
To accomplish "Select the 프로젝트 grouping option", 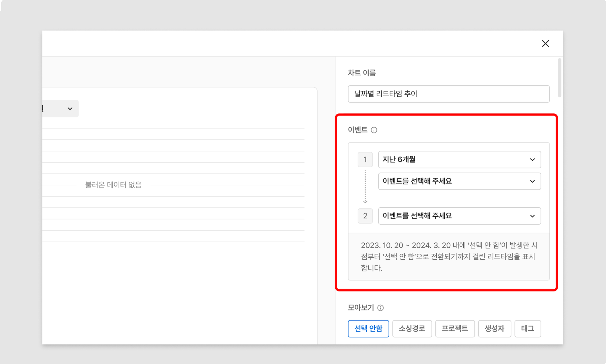I will [x=455, y=328].
